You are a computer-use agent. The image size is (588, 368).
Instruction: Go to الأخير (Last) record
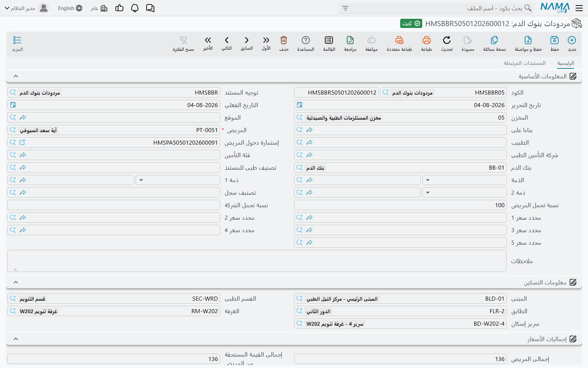208,40
